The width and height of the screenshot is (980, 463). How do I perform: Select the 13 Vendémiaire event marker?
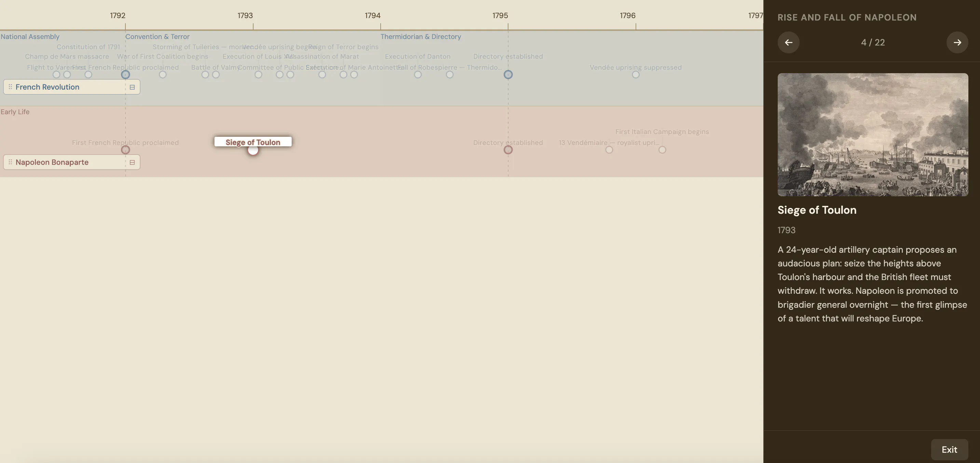point(609,150)
